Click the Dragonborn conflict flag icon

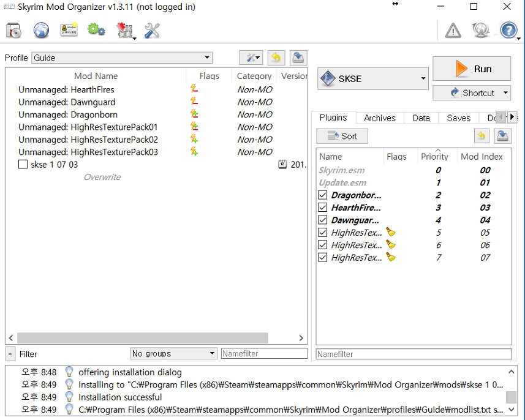coord(194,114)
